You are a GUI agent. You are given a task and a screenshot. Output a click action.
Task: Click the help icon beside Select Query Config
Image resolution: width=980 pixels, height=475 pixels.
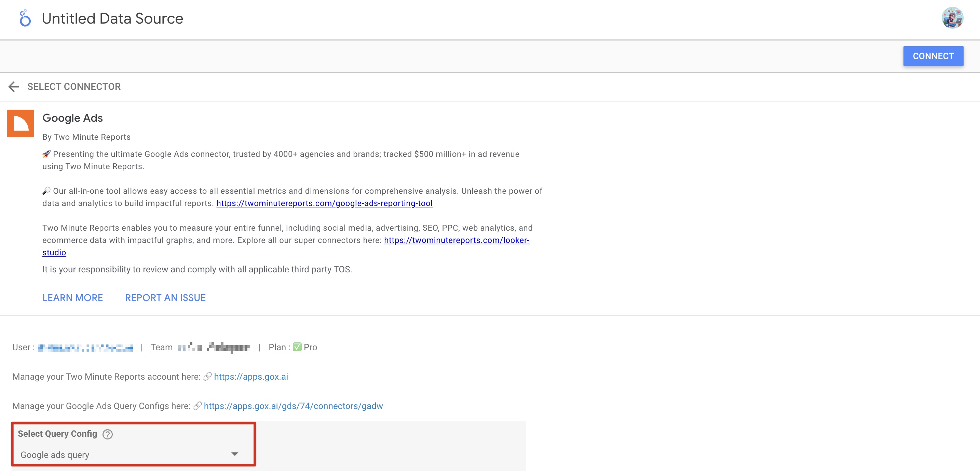click(x=108, y=434)
